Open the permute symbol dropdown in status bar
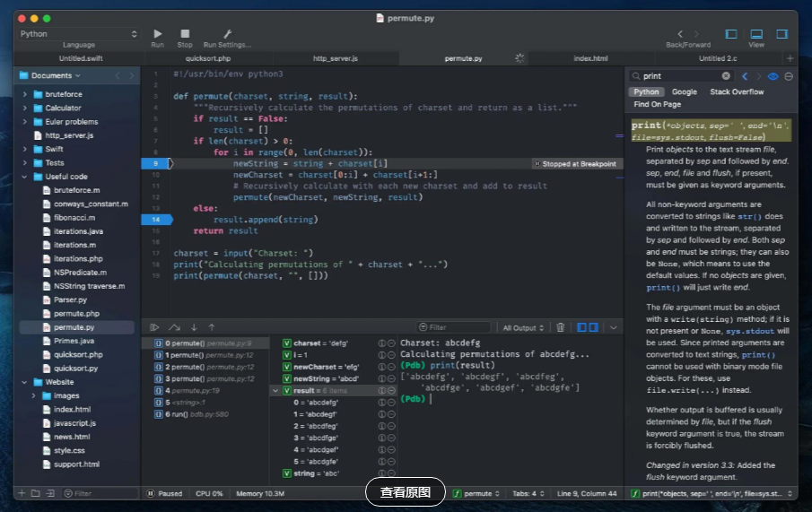Viewport: 812px width, 512px height. click(476, 493)
